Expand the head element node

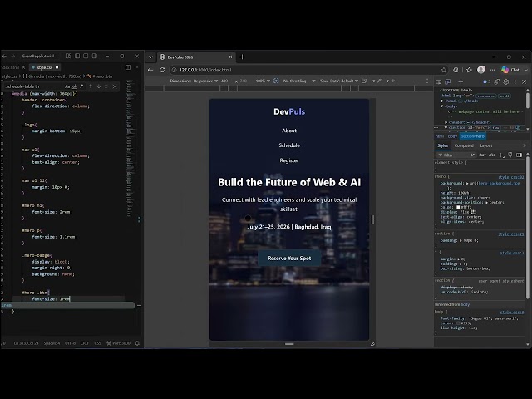coord(442,101)
